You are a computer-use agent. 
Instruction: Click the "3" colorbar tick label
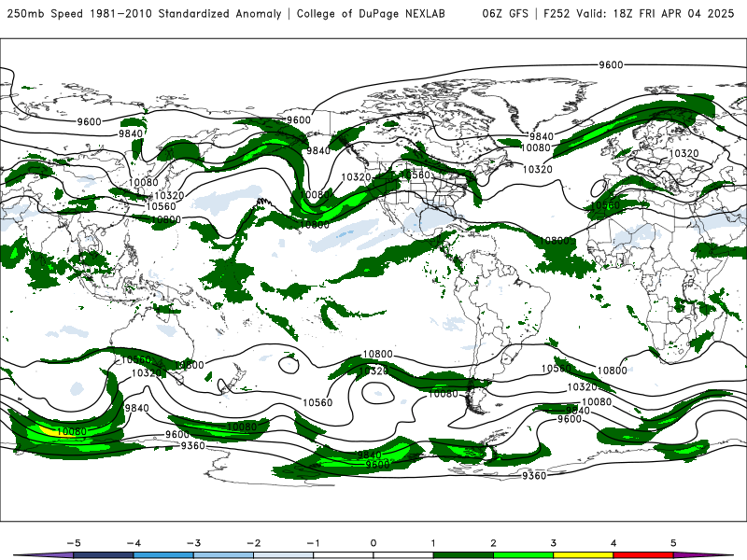[x=554, y=543]
